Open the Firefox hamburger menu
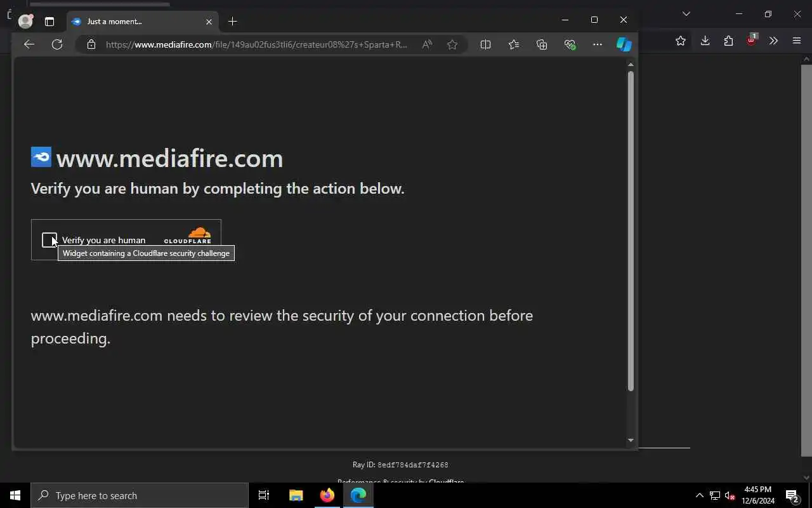 tap(797, 41)
